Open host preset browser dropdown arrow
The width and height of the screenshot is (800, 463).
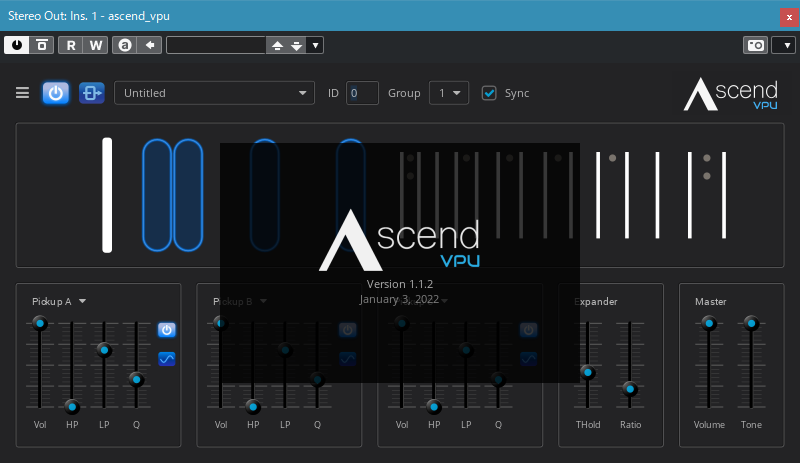pyautogui.click(x=315, y=45)
